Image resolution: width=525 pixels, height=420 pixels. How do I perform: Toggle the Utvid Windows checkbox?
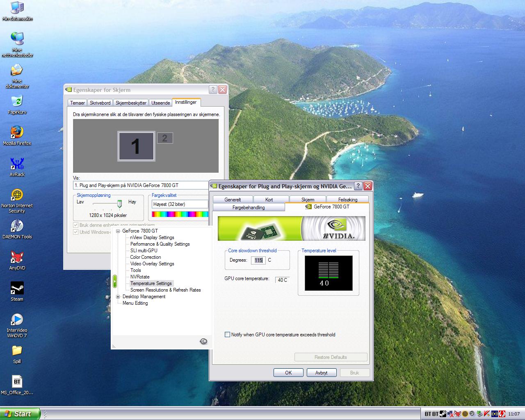point(75,232)
